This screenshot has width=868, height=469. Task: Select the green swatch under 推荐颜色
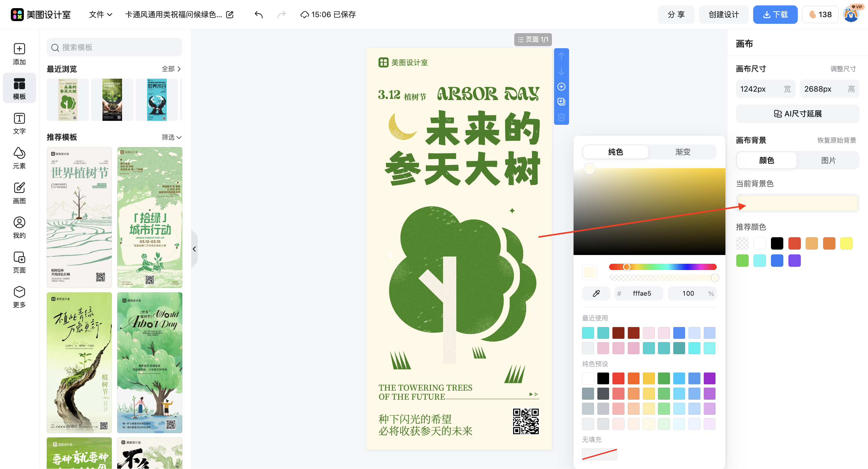(742, 260)
